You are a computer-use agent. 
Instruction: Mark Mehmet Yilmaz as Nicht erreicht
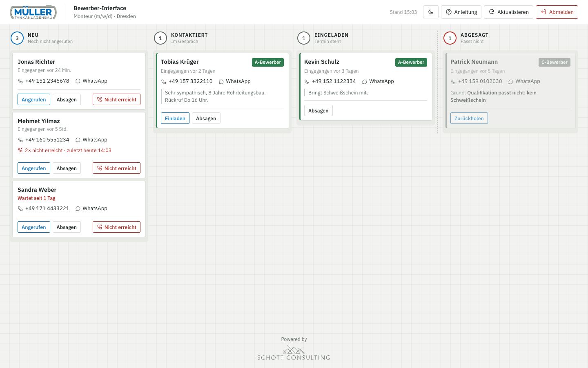tap(116, 168)
